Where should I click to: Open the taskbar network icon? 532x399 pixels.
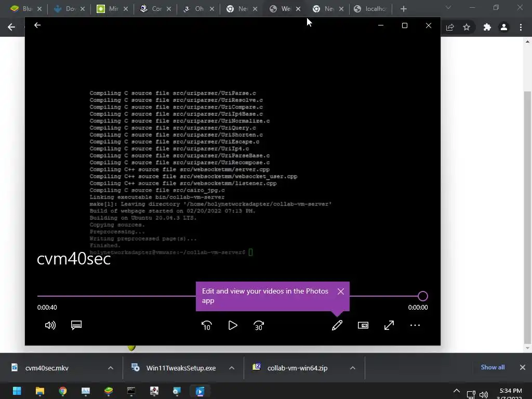click(471, 395)
